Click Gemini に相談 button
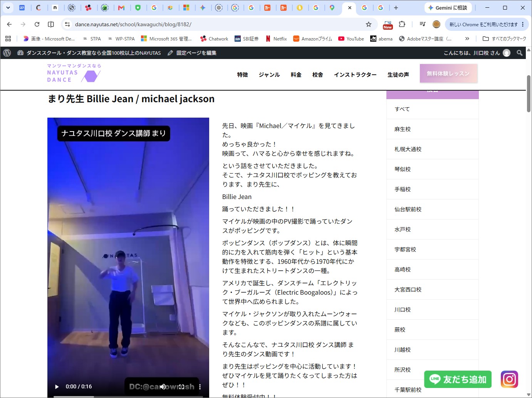Screen dimensions: 532x398 (x=448, y=7)
